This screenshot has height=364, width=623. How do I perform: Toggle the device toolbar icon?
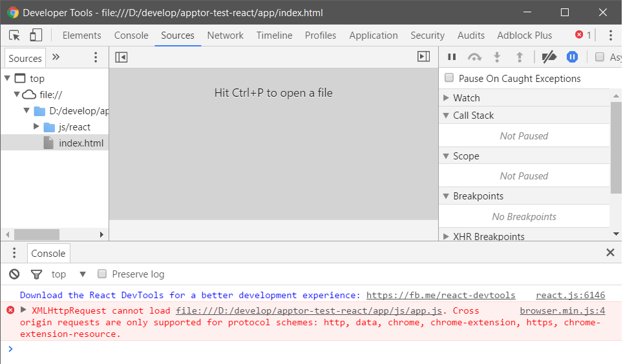tap(36, 35)
